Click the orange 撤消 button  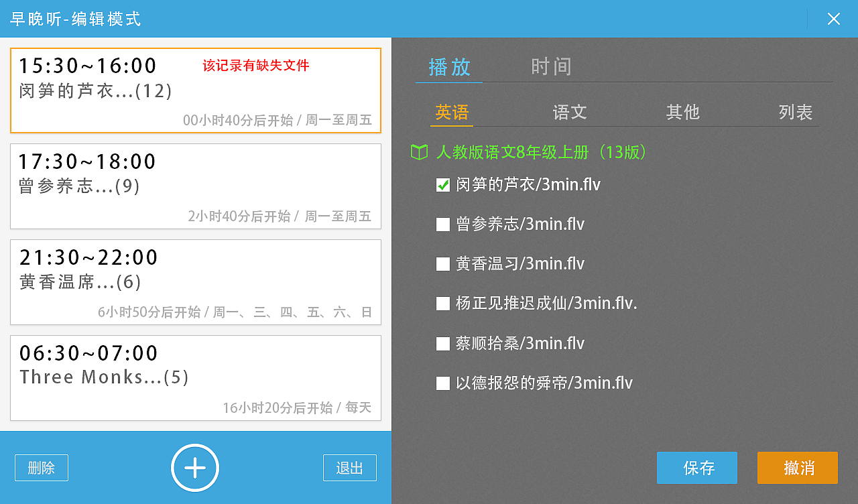coord(798,468)
